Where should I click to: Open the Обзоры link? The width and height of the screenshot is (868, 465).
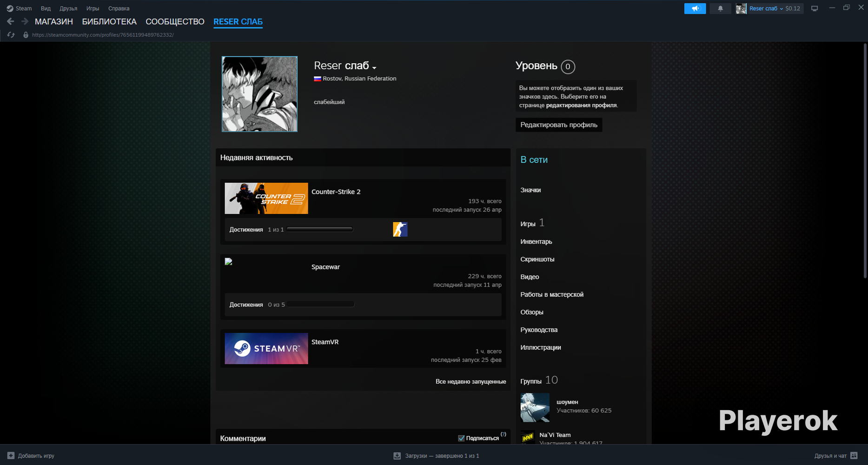[x=532, y=312]
